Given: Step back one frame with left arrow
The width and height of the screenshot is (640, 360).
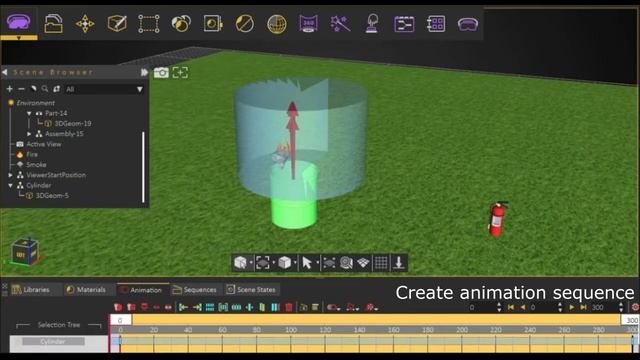Looking at the screenshot, I should [x=523, y=307].
